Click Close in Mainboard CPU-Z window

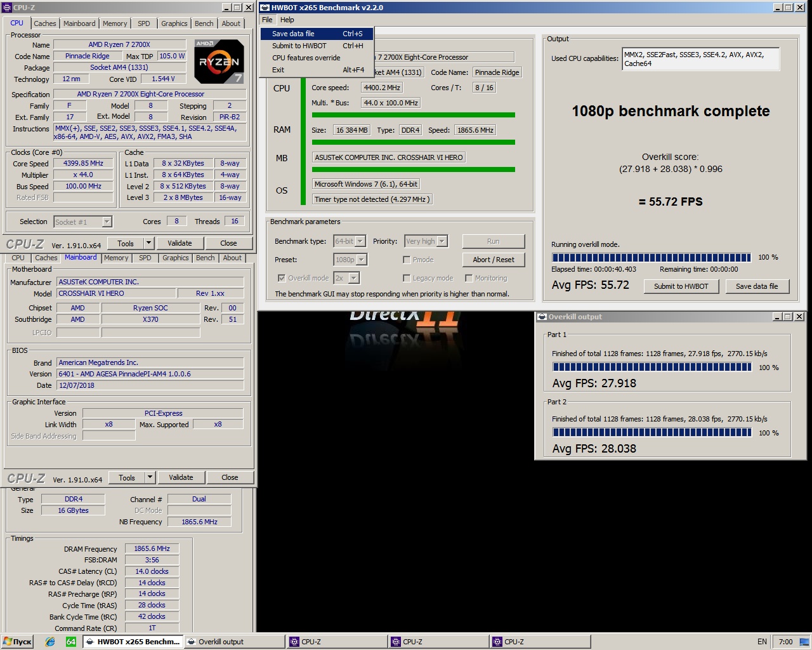pos(230,477)
